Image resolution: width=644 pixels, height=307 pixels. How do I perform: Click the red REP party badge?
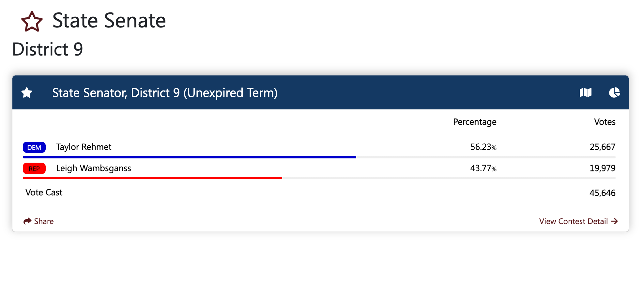click(34, 169)
